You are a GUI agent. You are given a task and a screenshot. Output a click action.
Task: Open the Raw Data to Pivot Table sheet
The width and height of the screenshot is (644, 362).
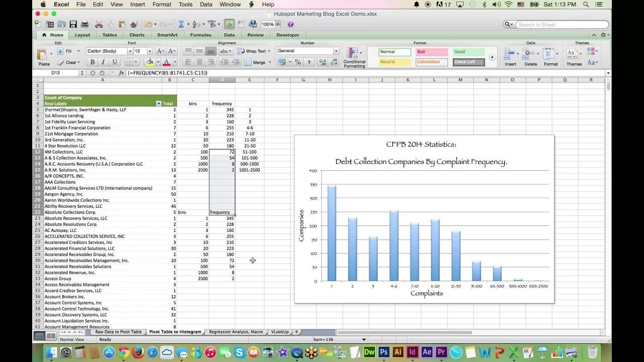(x=118, y=332)
